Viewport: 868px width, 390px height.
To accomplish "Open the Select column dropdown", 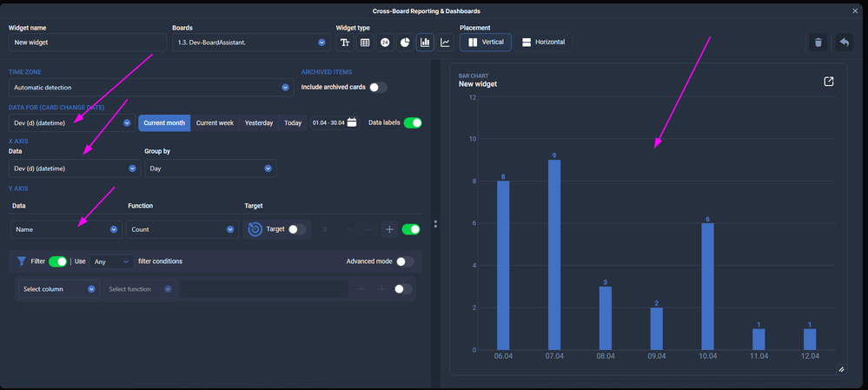I will tap(59, 288).
